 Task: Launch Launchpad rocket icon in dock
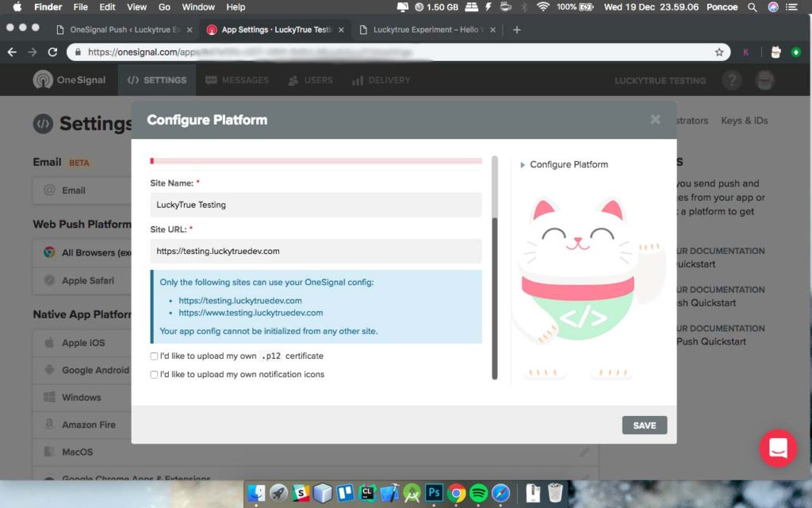pos(278,493)
